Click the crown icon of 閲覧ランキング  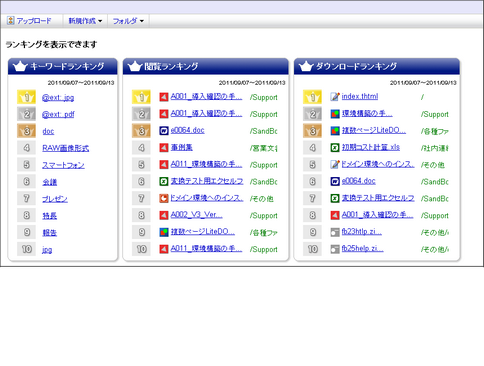click(x=135, y=66)
